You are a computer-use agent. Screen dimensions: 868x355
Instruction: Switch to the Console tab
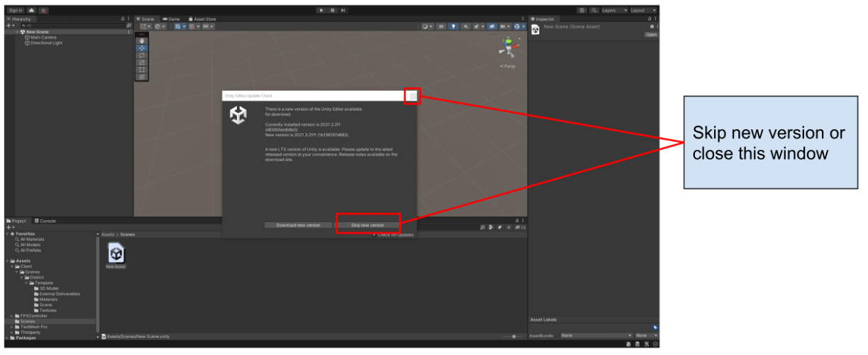coord(45,221)
